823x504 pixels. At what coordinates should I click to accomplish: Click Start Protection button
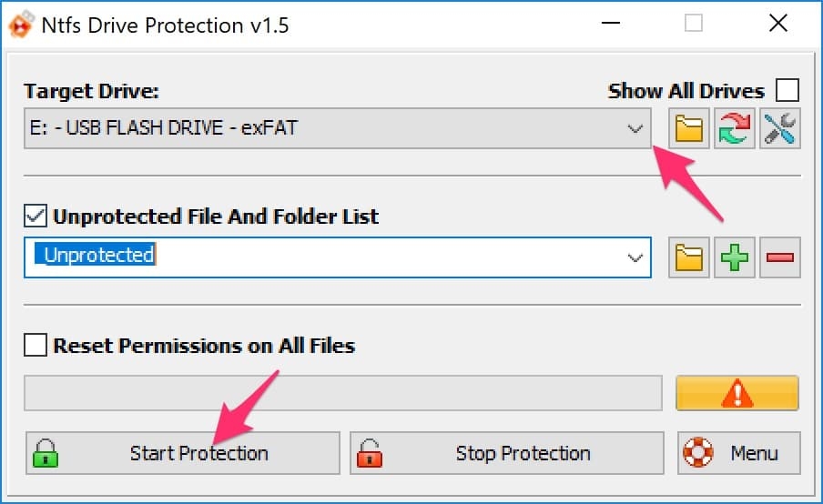tap(183, 453)
